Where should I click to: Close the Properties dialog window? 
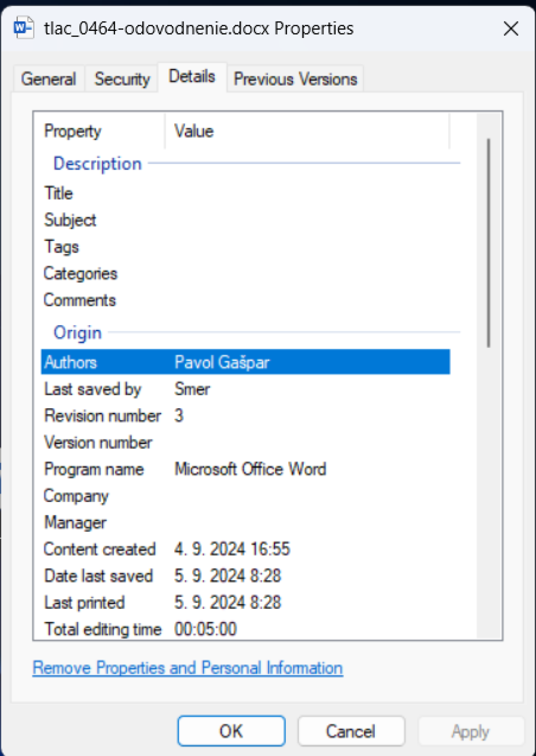point(511,29)
